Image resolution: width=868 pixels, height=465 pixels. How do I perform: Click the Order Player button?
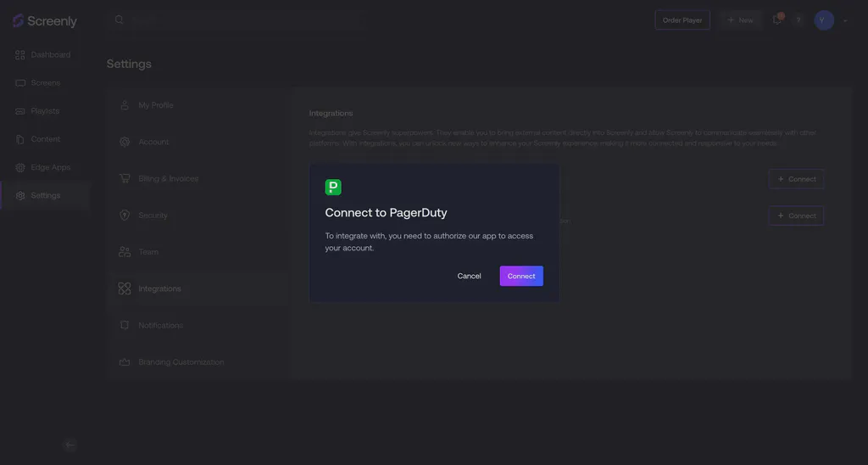682,20
